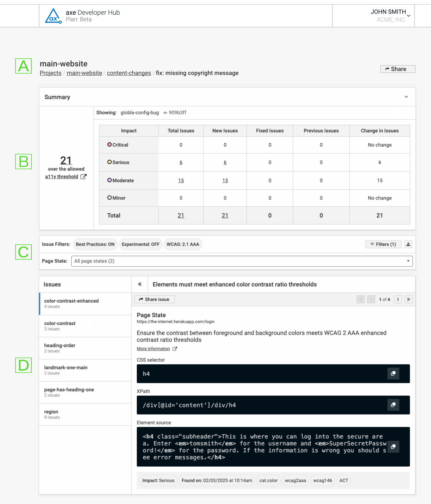
Task: Click the Best Practices: ON filter chip
Action: click(x=95, y=244)
